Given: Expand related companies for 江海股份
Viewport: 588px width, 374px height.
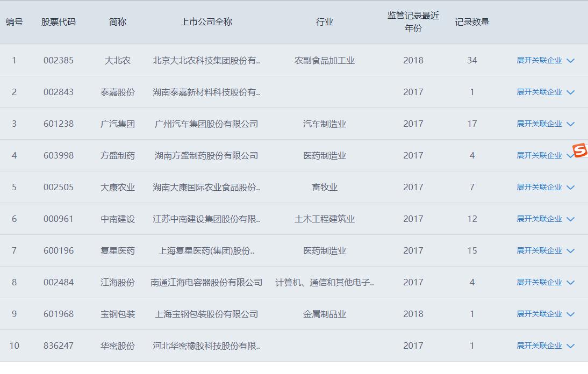Looking at the screenshot, I should (x=545, y=282).
